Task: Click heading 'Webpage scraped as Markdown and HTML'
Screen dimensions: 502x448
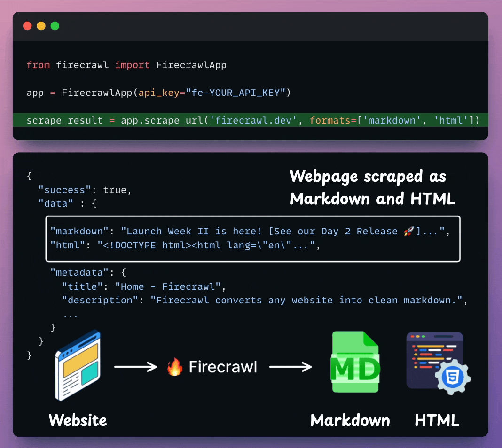Action: pyautogui.click(x=372, y=187)
